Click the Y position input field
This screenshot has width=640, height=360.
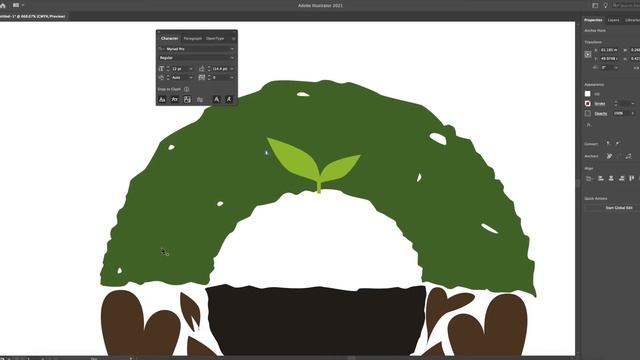[609, 59]
